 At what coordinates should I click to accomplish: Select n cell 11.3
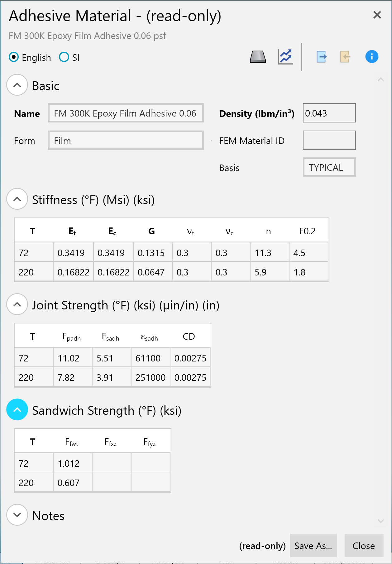tap(270, 252)
